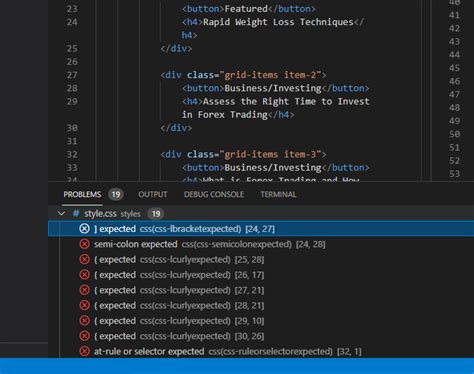This screenshot has width=474, height=374.
Task: Click the 'Rapid Weight Loss Techniques' heading text
Action: (x=278, y=22)
